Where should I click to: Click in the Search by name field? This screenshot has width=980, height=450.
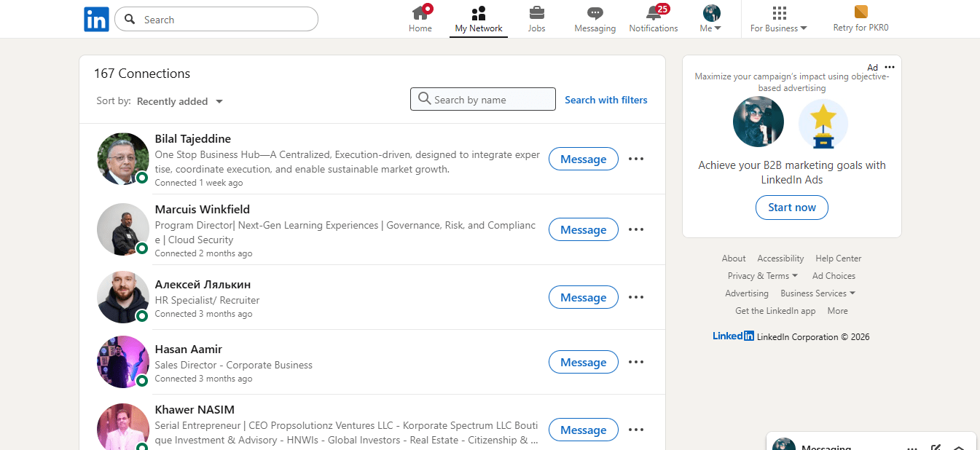482,98
